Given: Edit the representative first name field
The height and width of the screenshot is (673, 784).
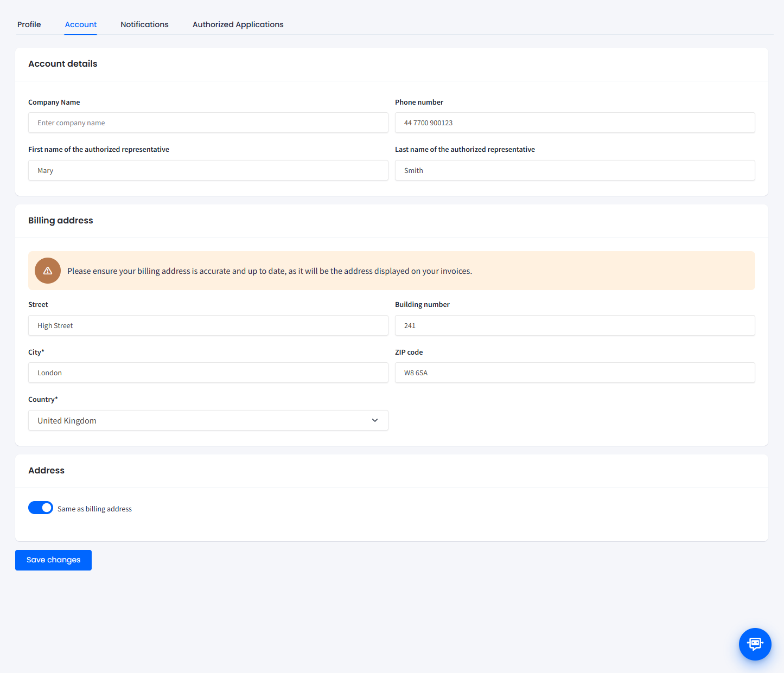Looking at the screenshot, I should (x=208, y=170).
